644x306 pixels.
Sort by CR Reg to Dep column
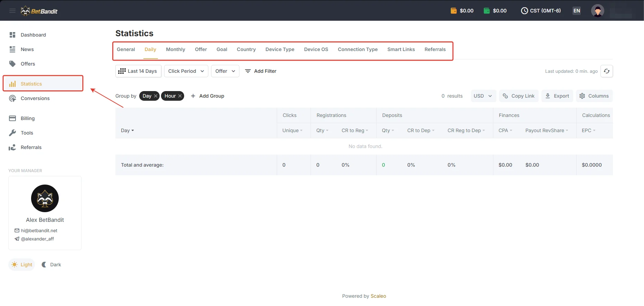click(x=466, y=130)
